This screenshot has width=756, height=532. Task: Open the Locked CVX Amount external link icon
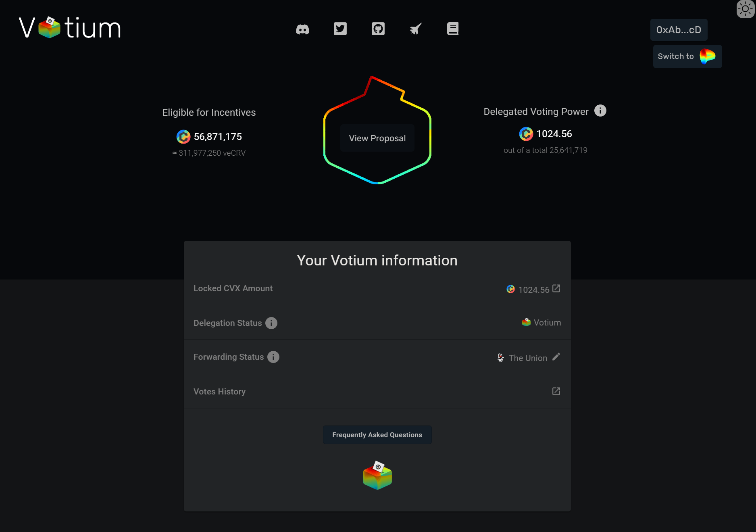tap(556, 289)
